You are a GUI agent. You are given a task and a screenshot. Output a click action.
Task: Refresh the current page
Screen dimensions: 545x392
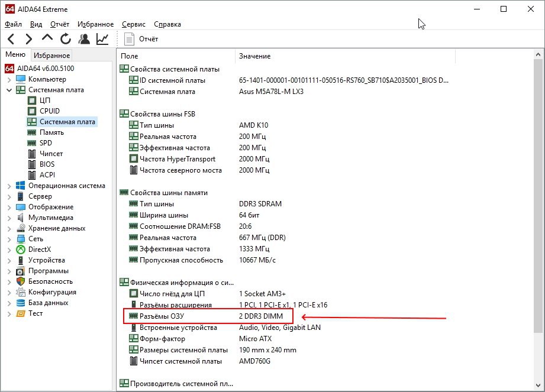(66, 39)
